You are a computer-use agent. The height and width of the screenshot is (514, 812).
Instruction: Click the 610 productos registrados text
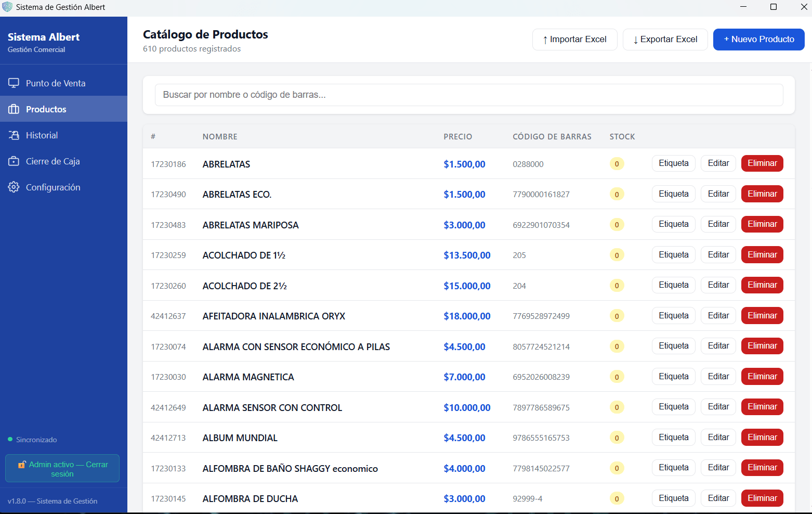[192, 49]
